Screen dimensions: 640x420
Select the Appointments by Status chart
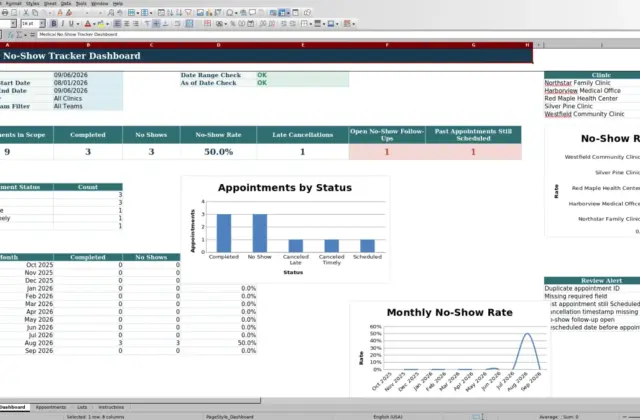285,229
